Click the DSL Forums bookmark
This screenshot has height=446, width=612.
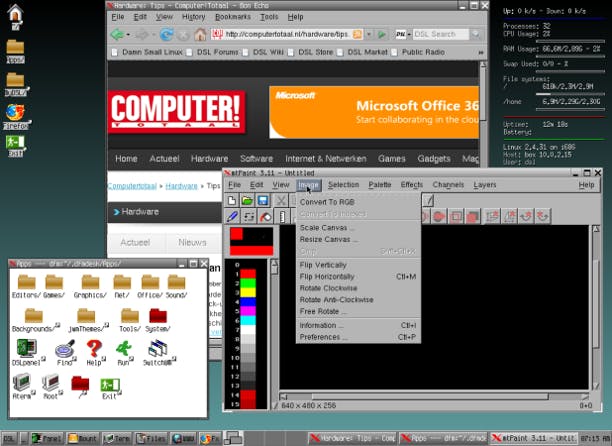click(x=213, y=52)
